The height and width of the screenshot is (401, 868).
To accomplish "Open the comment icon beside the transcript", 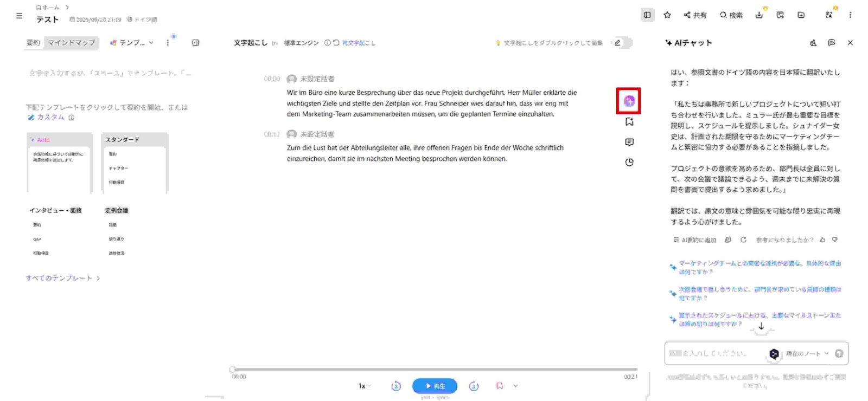I will [x=629, y=142].
